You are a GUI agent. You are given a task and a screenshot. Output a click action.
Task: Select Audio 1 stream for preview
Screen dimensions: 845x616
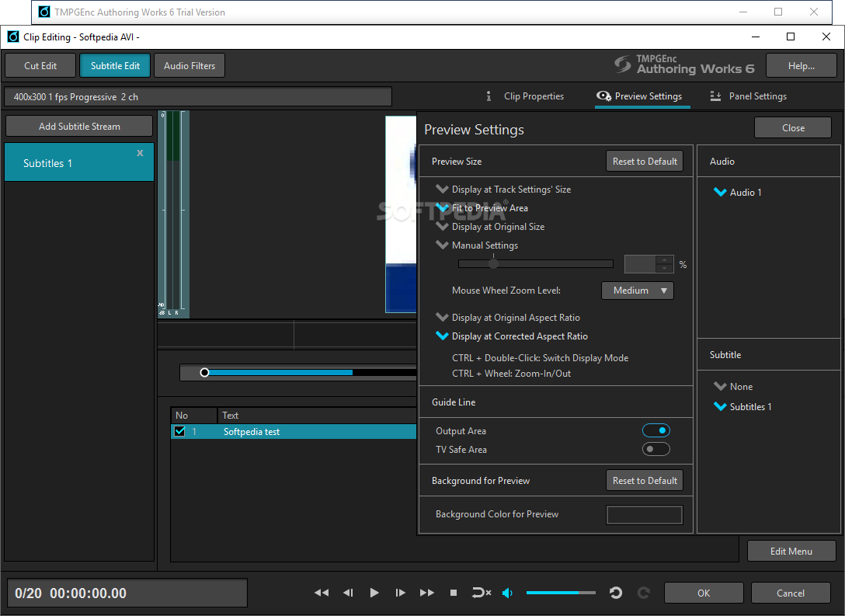pos(737,193)
